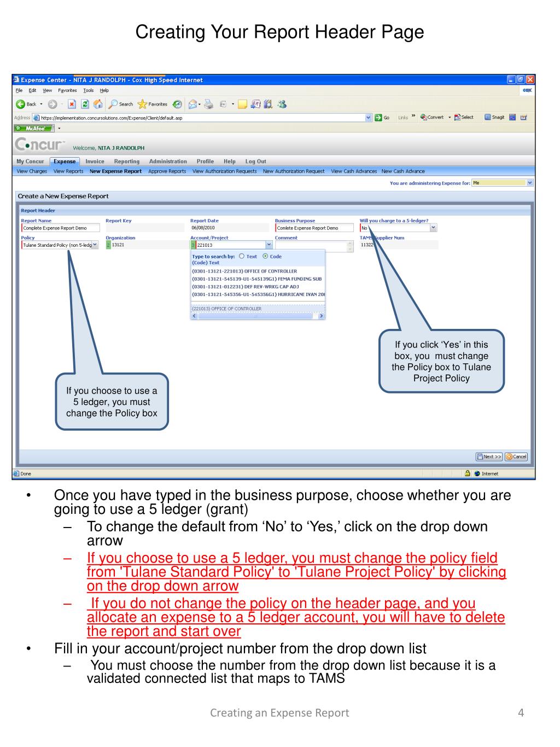Select (0301-13121-221013) OFFICE OF CONTROLLER entry
The width and height of the screenshot is (560, 747).
point(244,271)
